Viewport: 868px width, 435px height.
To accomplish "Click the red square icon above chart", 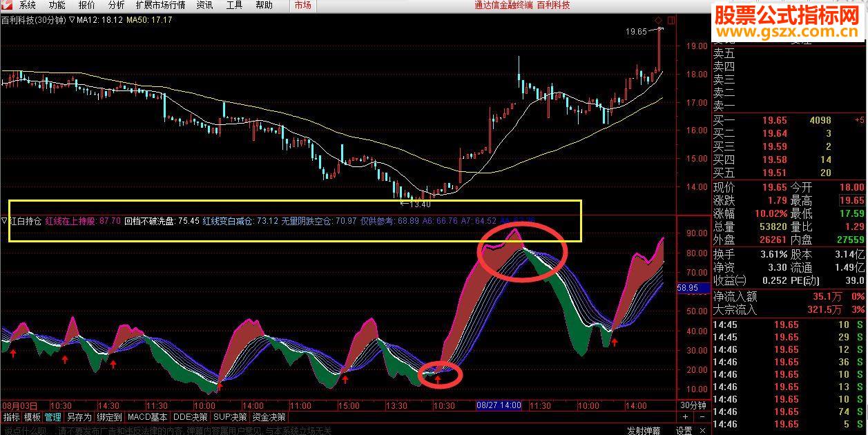I will click(671, 20).
